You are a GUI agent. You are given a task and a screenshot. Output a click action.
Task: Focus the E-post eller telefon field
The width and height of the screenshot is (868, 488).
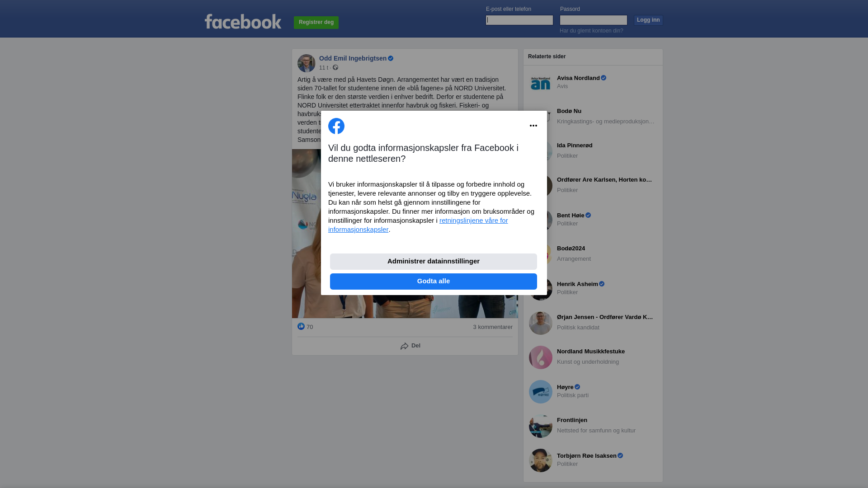click(519, 20)
